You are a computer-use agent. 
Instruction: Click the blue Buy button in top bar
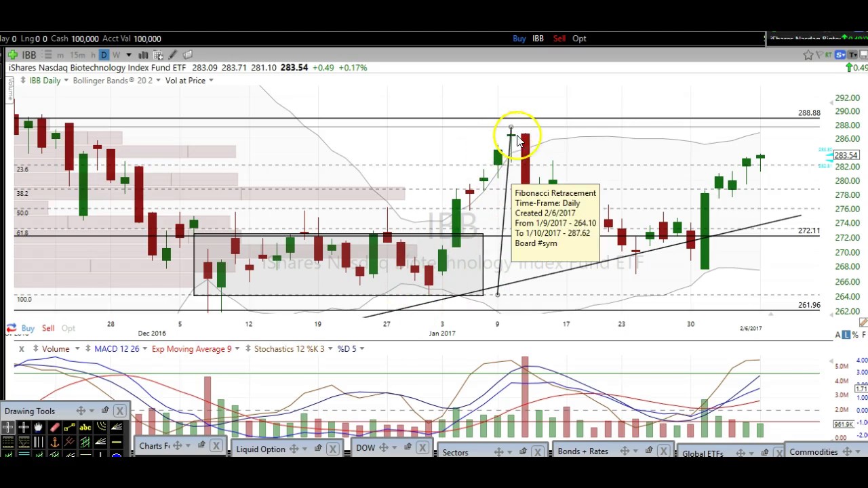(x=519, y=39)
